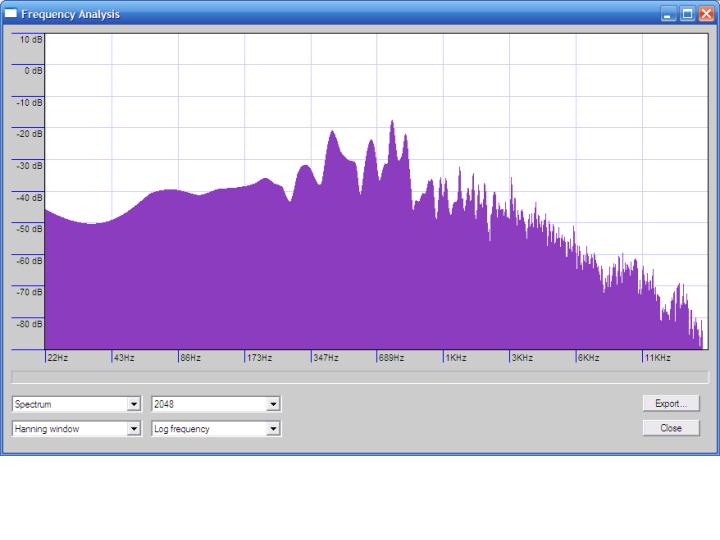Open the Spectrum algorithm dropdown
The height and width of the screenshot is (540, 720).
pyautogui.click(x=134, y=404)
